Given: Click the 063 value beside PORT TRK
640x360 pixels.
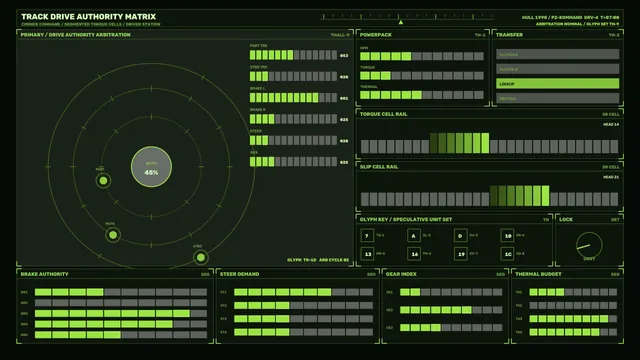Looking at the screenshot, I should [344, 56].
